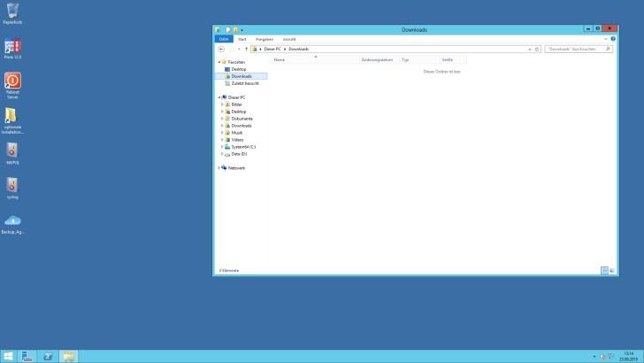This screenshot has width=644, height=363.
Task: Click the Back navigation arrow
Action: (221, 49)
